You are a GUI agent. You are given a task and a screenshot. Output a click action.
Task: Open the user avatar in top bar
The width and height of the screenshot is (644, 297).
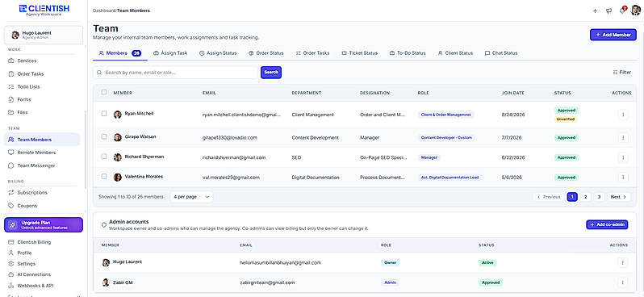point(635,10)
